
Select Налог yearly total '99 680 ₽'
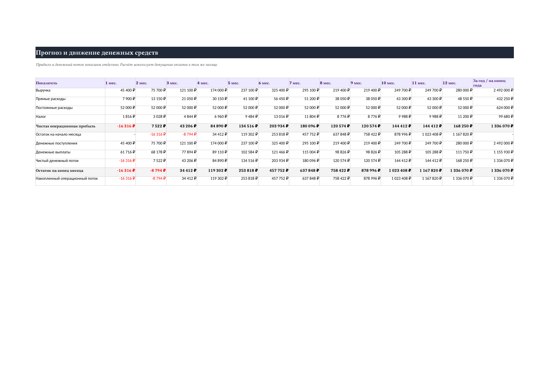pos(506,117)
